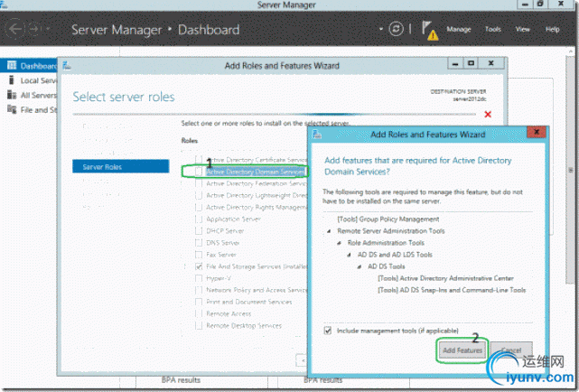Click the Server Manager vertical scrollbar
579x392 pixels.
(570, 170)
